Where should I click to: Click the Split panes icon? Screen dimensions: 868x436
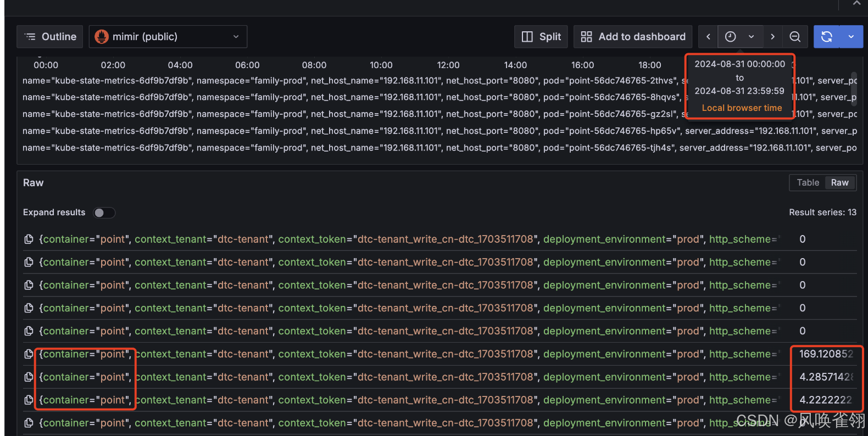(527, 37)
